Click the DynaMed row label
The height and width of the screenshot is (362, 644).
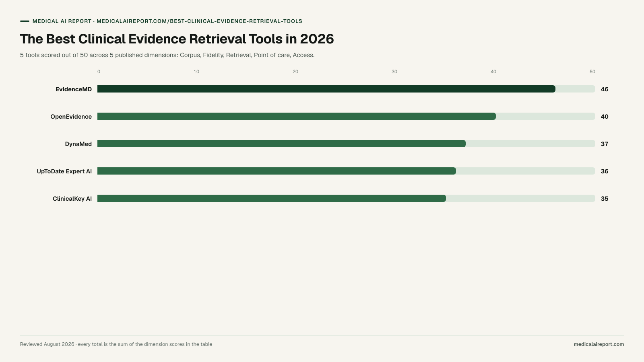pyautogui.click(x=78, y=144)
